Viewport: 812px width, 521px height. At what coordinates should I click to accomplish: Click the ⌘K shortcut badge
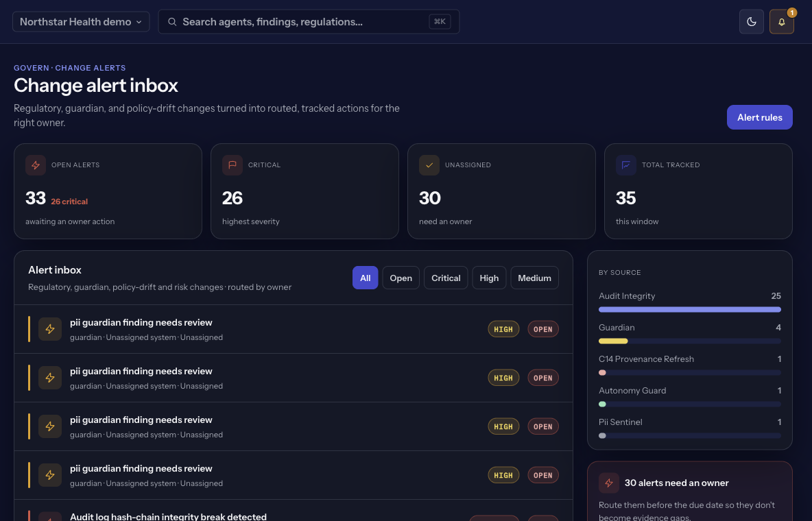point(440,22)
